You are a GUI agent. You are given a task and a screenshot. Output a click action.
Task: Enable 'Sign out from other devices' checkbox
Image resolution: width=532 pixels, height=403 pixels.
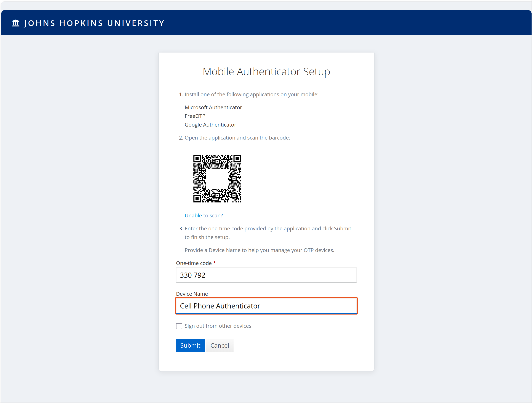pyautogui.click(x=179, y=326)
